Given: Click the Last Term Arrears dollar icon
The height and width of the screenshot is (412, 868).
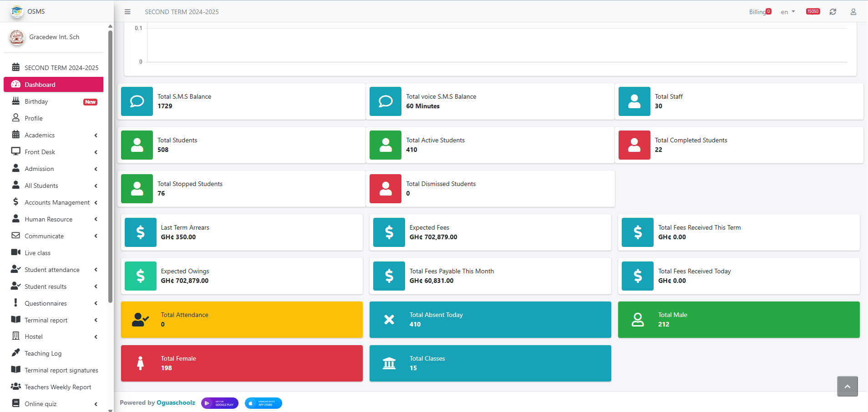Looking at the screenshot, I should tap(141, 232).
